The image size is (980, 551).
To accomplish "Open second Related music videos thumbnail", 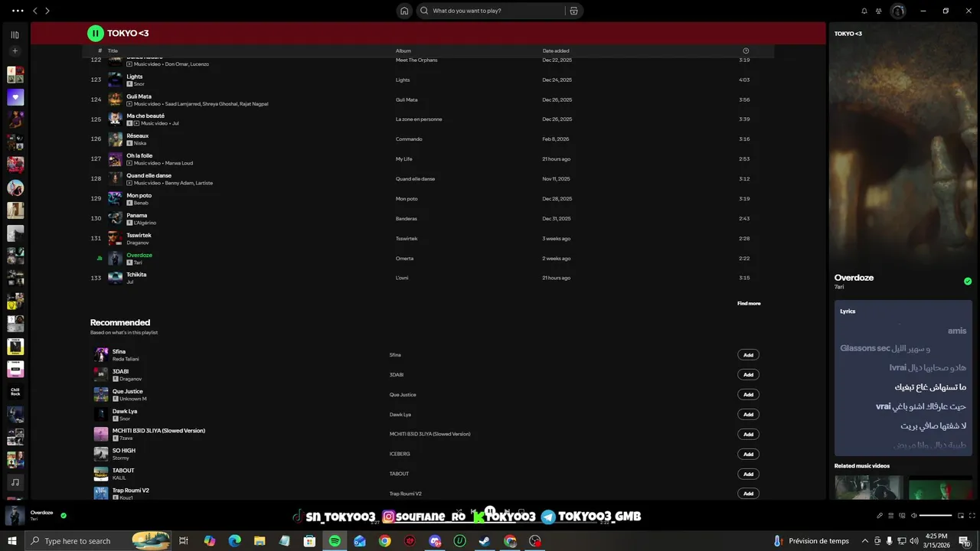I will (x=940, y=487).
